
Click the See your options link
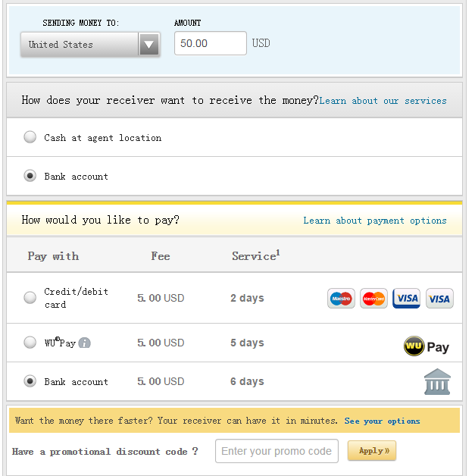[x=382, y=421]
